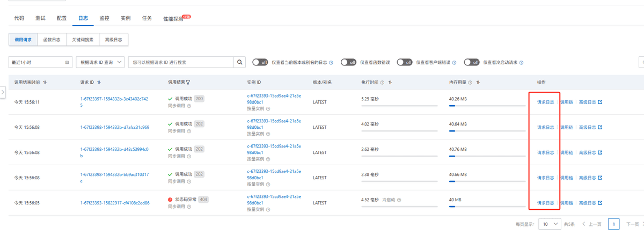The height and width of the screenshot is (235, 644).
Task: Switch to the 监控 tab
Action: point(104,18)
